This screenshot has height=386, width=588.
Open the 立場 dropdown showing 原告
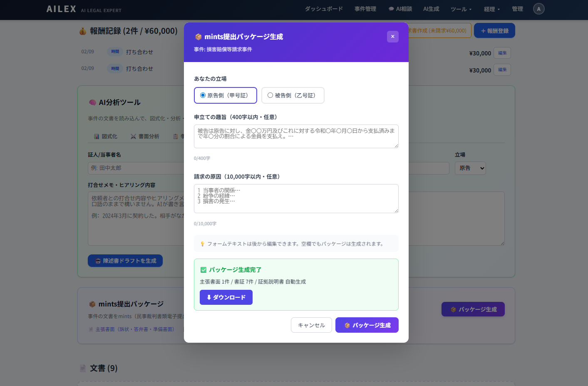tap(470, 168)
